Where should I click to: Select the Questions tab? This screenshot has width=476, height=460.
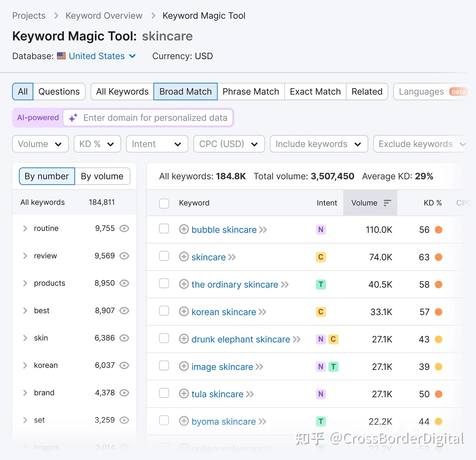click(59, 92)
